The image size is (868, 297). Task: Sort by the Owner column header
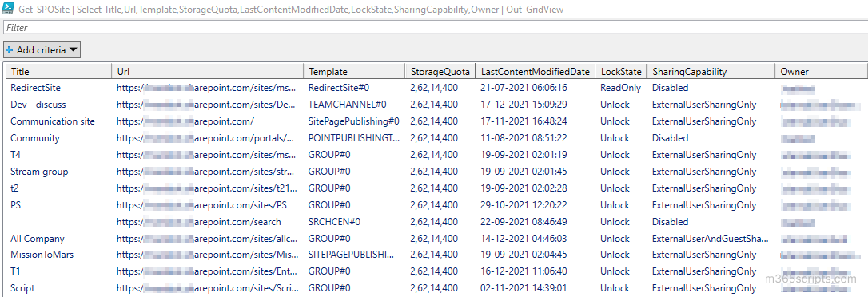coord(820,71)
